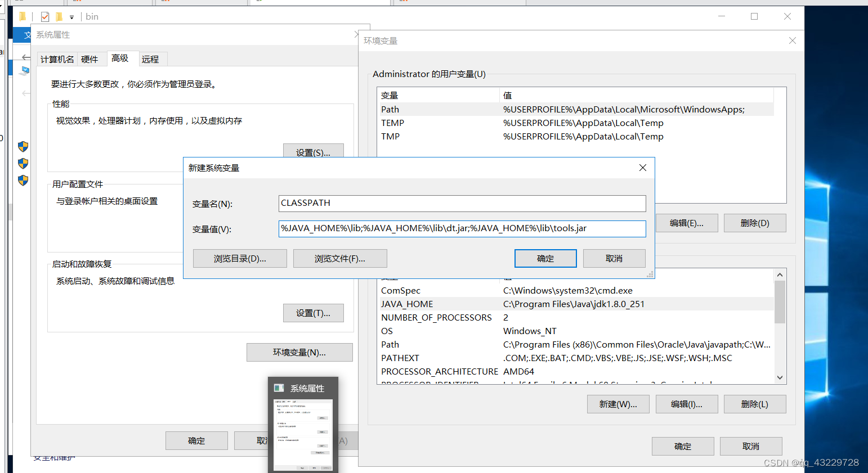Viewport: 868px width, 473px height.
Task: Click the 变量值 input field
Action: tap(462, 228)
